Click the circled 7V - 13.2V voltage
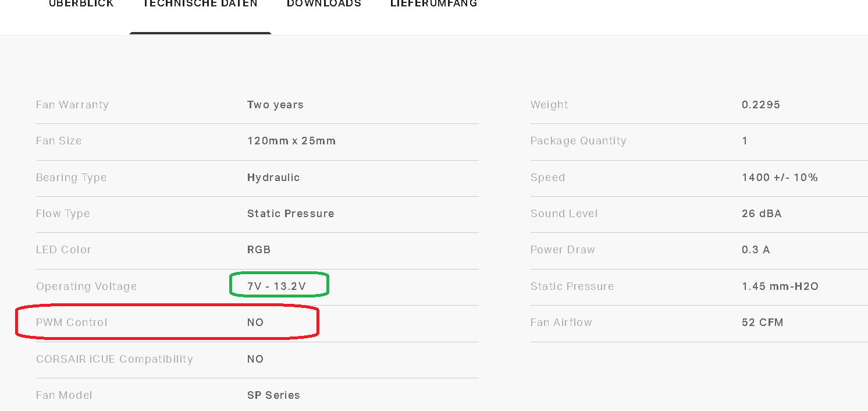868x411 pixels. pyautogui.click(x=277, y=286)
